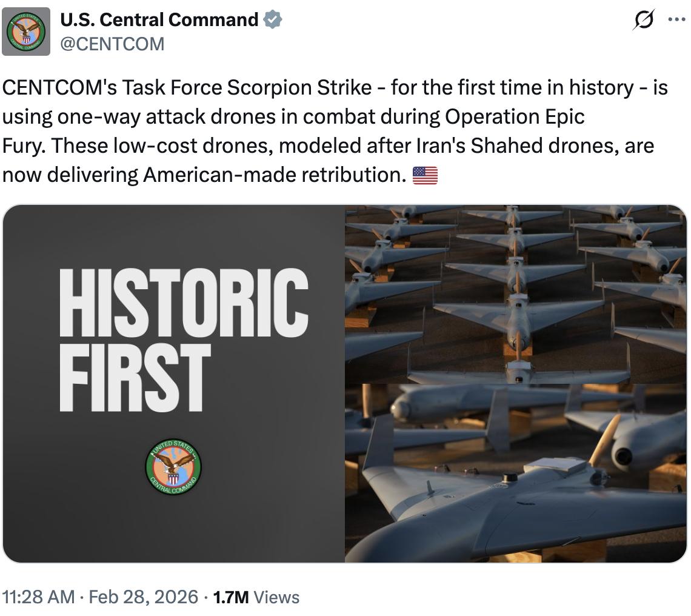Open the bottom close-up drone photo
The height and width of the screenshot is (616, 691).
coord(515,473)
